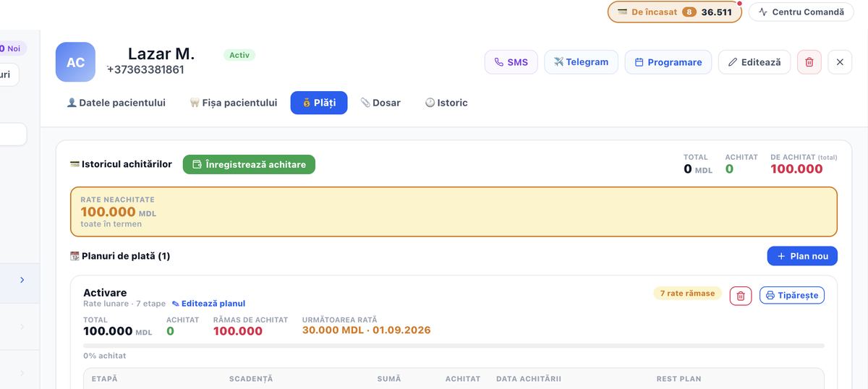The height and width of the screenshot is (389, 868).
Task: Click Editează to edit the patient
Action: [x=755, y=62]
